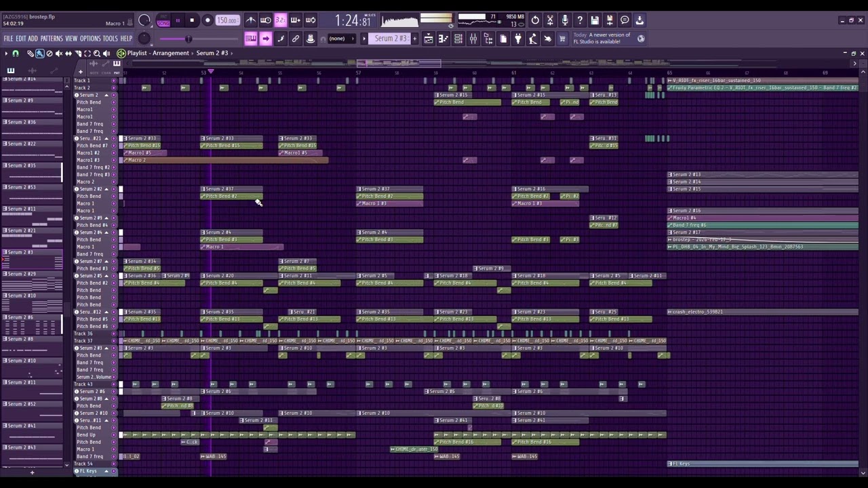Save project with the floppy disk icon
The width and height of the screenshot is (868, 488).
tap(595, 20)
